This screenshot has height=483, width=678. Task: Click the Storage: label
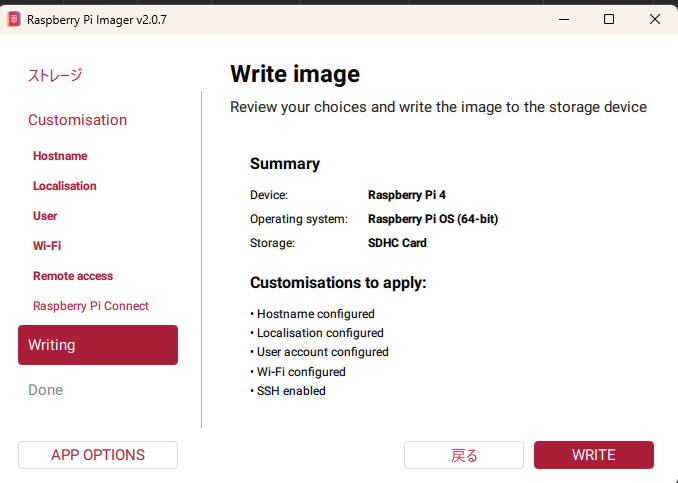(x=272, y=243)
